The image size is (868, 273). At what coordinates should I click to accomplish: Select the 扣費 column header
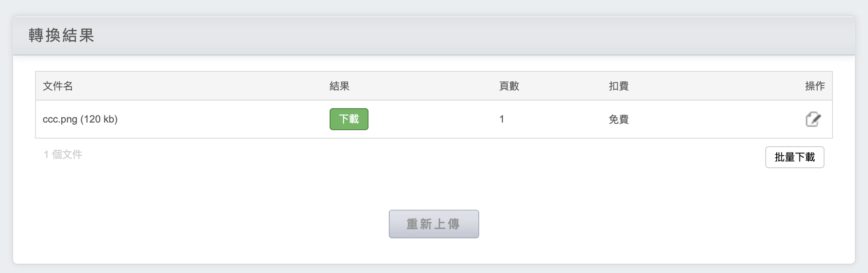[x=619, y=86]
